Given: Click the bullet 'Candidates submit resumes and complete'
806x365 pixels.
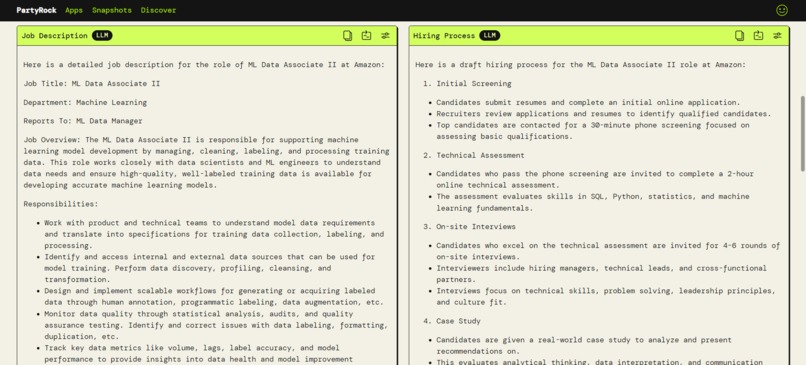Looking at the screenshot, I should pos(588,102).
